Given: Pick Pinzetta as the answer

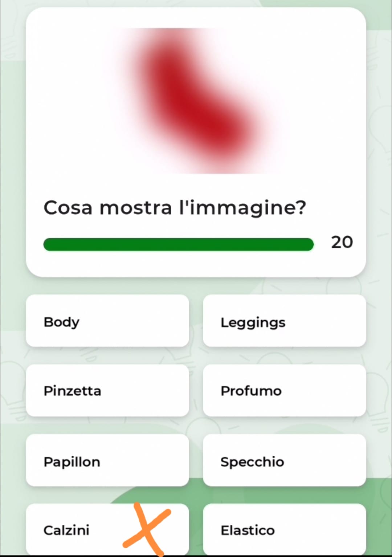Looking at the screenshot, I should 107,391.
